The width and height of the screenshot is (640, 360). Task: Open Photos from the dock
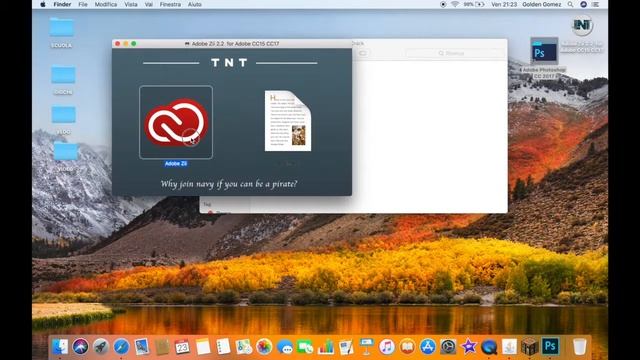tap(264, 347)
